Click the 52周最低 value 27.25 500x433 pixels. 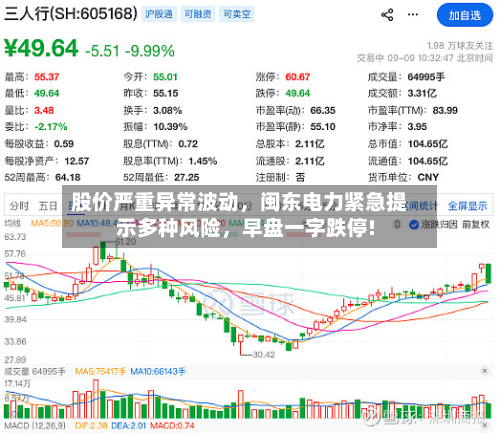point(187,177)
